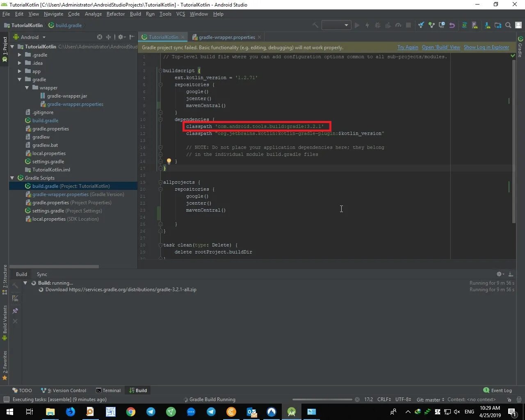Open the Event Log button
Screen dimensions: 525x420
[498, 390]
